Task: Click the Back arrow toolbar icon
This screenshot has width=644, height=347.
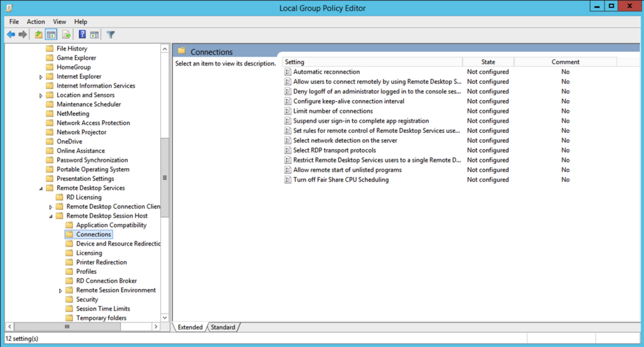Action: (x=11, y=35)
